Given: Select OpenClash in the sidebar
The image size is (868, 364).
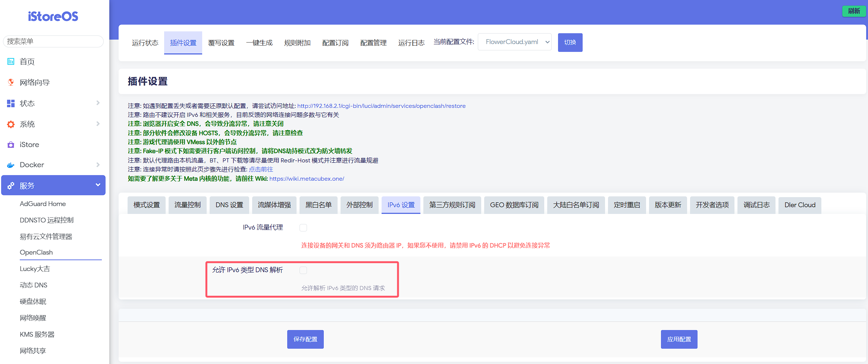Looking at the screenshot, I should 36,252.
